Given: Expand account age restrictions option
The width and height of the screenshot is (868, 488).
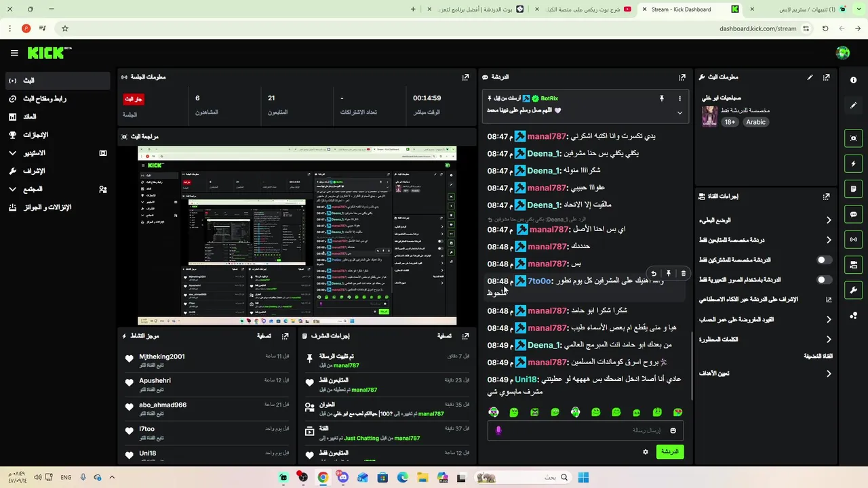Looking at the screenshot, I should (x=829, y=319).
